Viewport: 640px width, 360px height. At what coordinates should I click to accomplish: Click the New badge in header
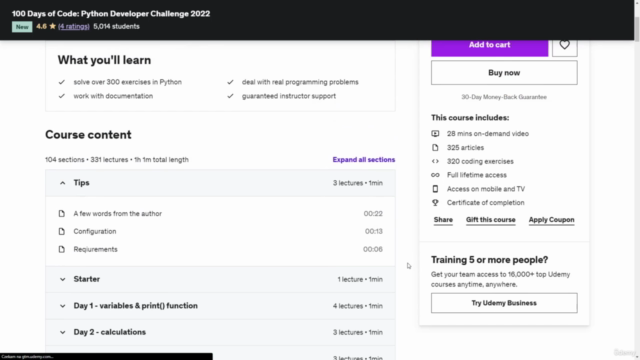(22, 27)
